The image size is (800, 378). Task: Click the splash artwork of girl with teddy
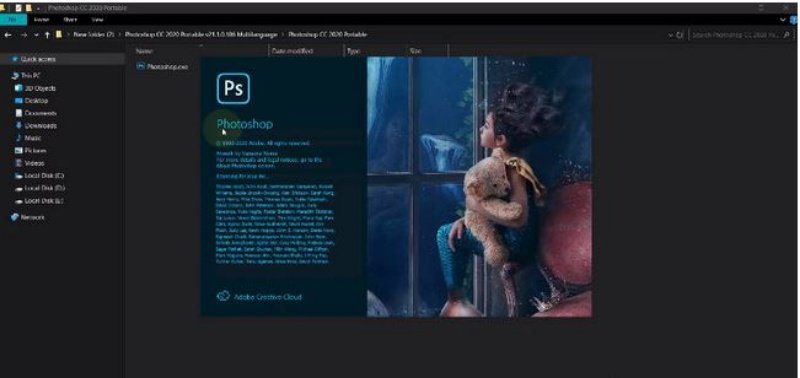point(480,187)
